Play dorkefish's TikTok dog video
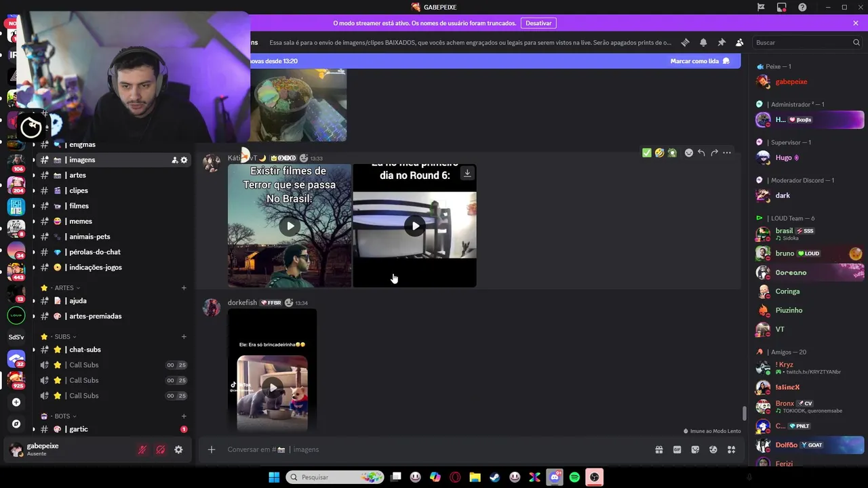868x488 pixels. [x=273, y=388]
